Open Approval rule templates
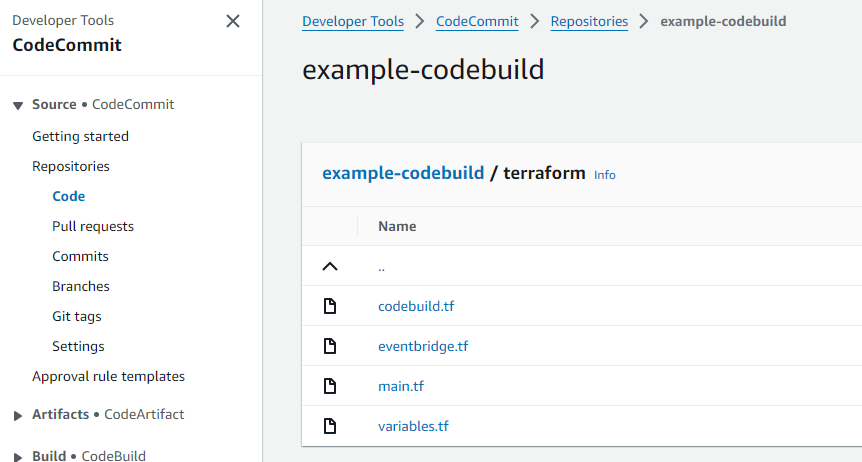 (x=108, y=376)
